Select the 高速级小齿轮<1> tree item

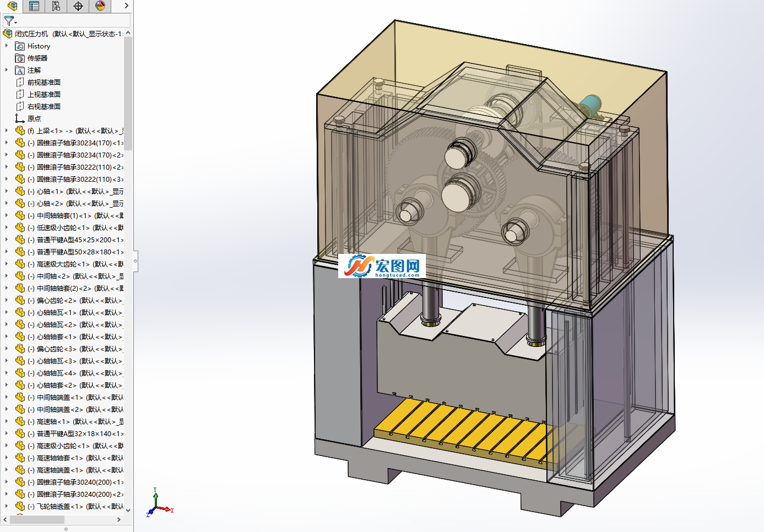[75, 446]
